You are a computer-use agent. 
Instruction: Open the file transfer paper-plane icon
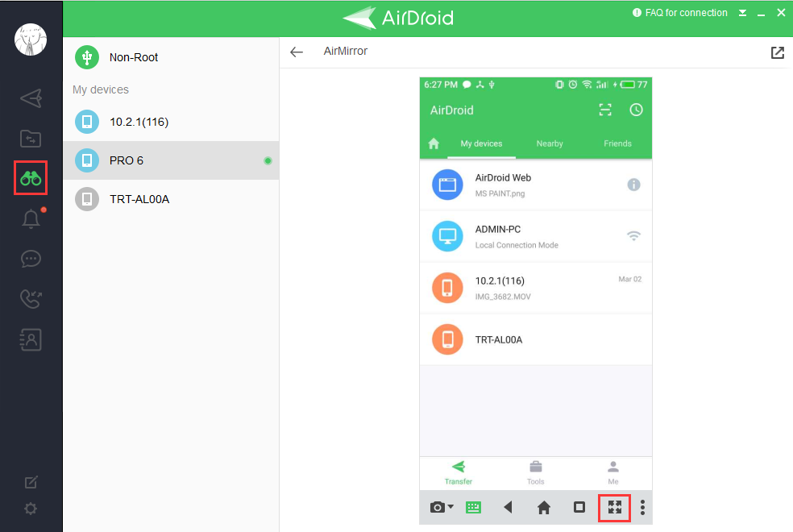click(31, 98)
